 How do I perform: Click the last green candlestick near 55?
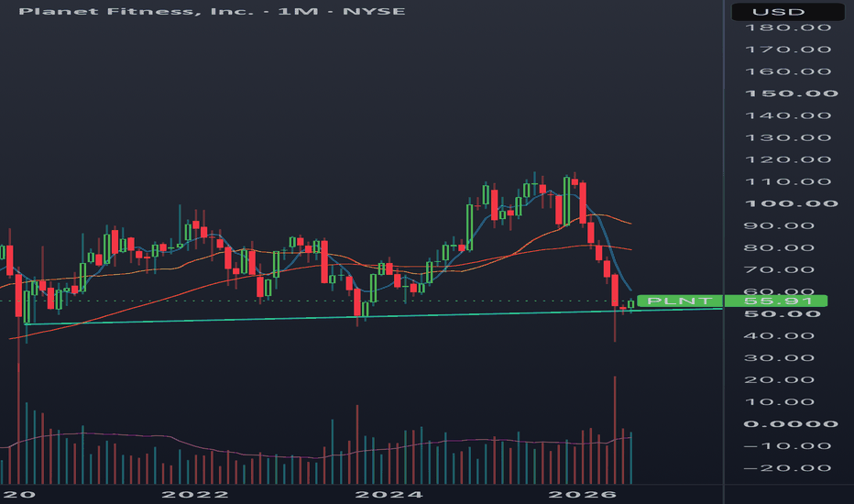pos(631,304)
